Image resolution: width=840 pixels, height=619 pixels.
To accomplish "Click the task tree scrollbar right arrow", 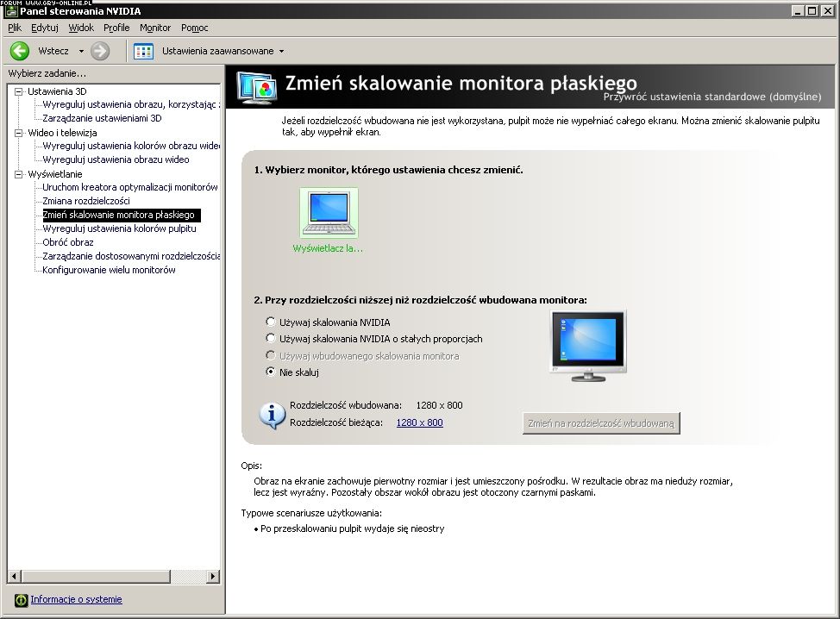I will pos(213,577).
